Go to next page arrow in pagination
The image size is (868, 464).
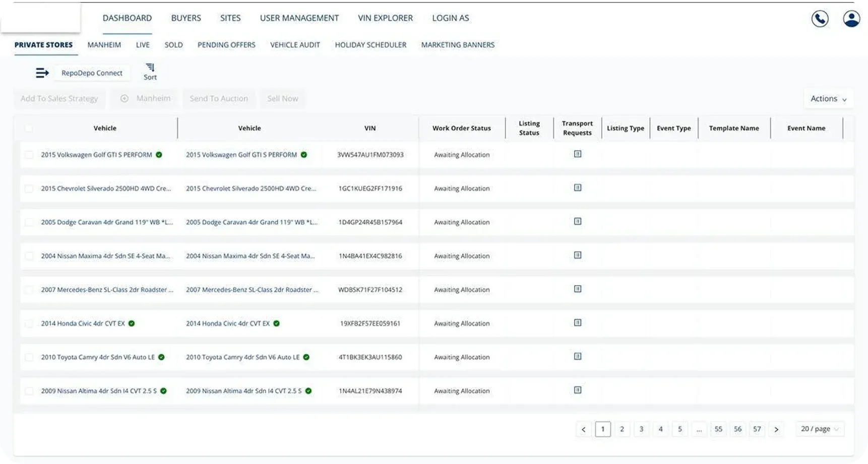click(776, 429)
